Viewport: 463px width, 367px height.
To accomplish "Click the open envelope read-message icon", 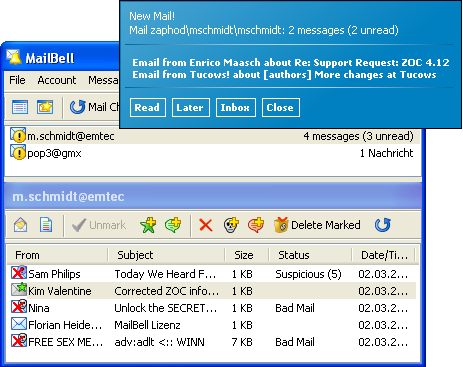I will point(20,225).
